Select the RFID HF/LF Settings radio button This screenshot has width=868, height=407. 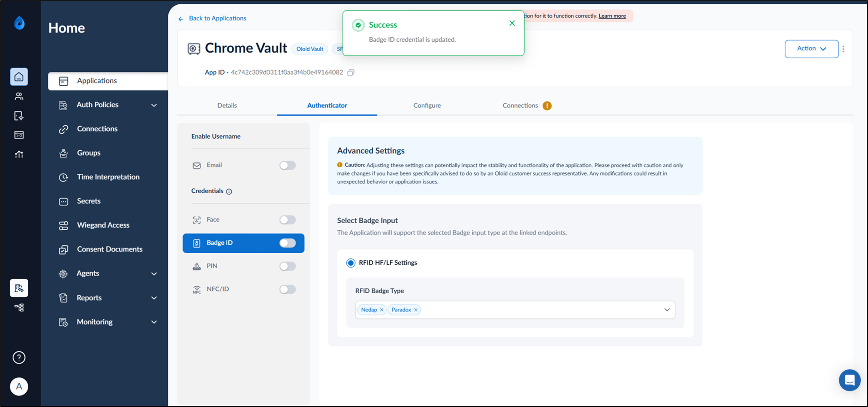pyautogui.click(x=351, y=263)
